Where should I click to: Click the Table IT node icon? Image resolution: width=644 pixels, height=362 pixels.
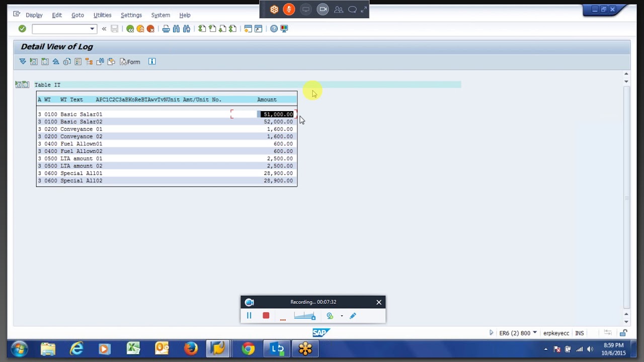[22, 84]
